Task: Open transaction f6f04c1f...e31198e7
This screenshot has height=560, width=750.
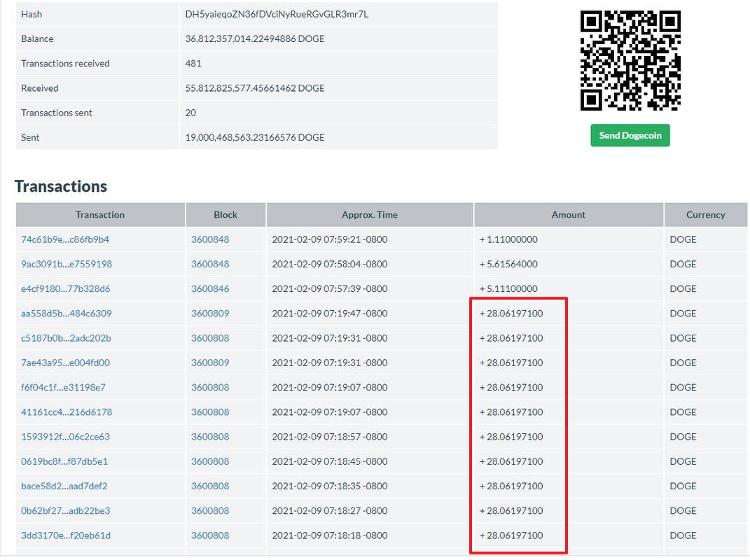Action: click(63, 388)
